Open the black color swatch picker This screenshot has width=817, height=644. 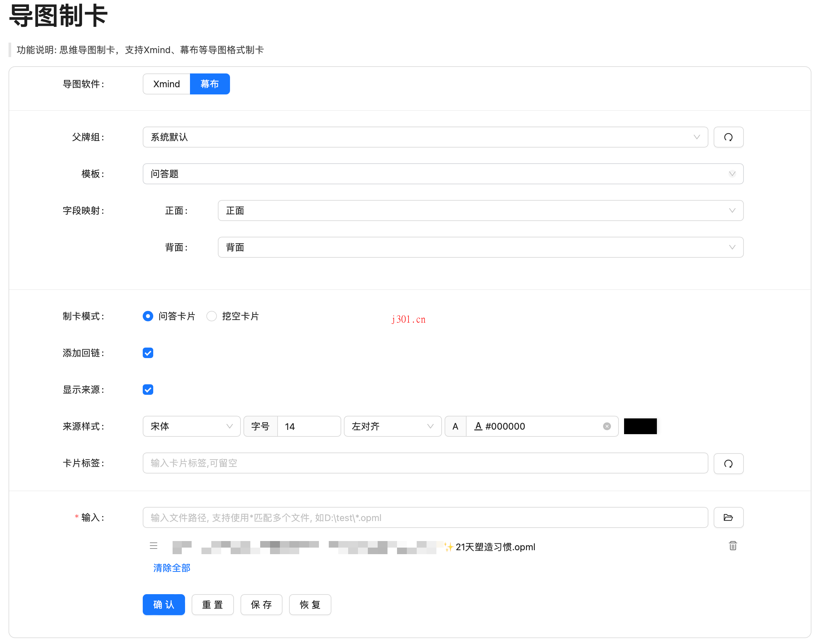point(640,426)
